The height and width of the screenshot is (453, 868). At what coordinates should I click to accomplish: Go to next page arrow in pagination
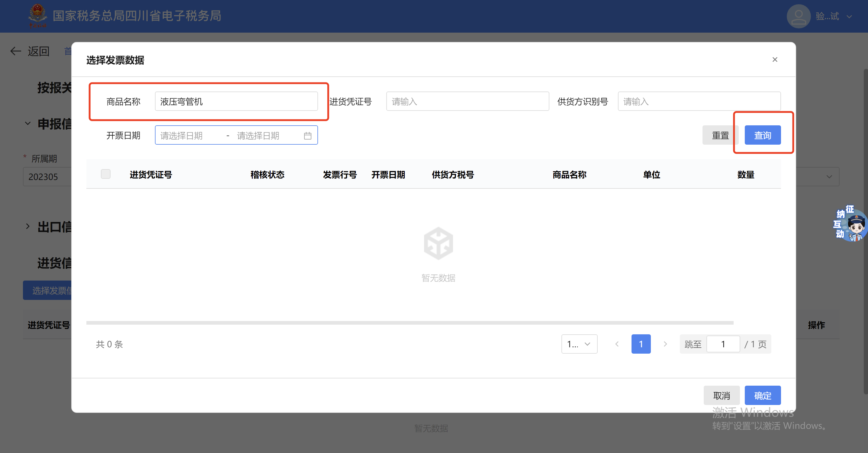point(665,344)
